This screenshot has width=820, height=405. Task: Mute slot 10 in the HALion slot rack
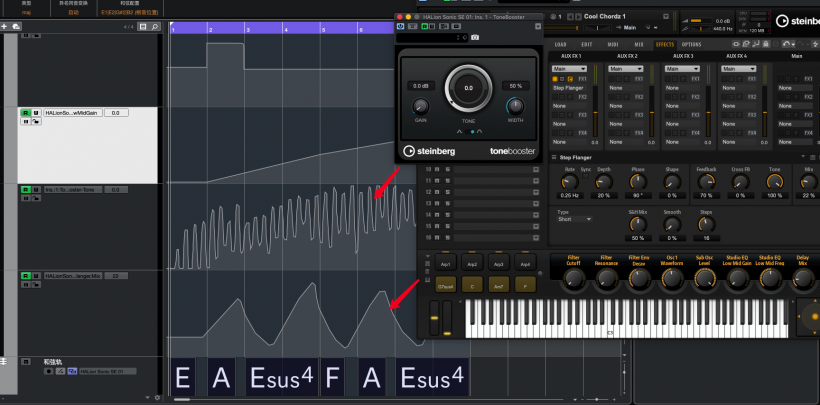pyautogui.click(x=437, y=170)
